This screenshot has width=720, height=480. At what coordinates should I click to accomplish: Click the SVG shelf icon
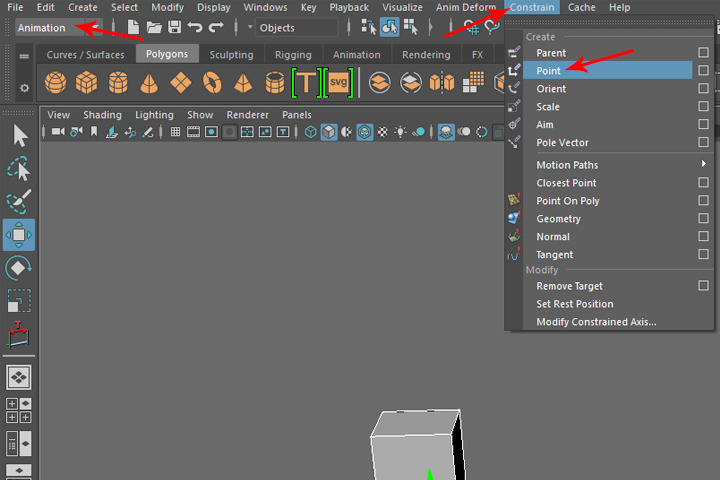339,82
